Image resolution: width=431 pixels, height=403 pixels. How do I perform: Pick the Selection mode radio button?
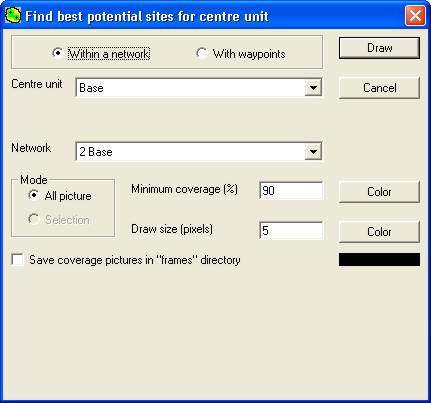(x=33, y=219)
